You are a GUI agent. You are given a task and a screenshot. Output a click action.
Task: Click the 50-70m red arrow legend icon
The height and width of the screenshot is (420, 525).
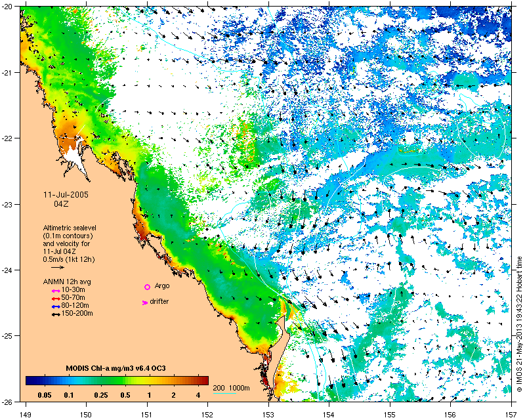(x=56, y=299)
